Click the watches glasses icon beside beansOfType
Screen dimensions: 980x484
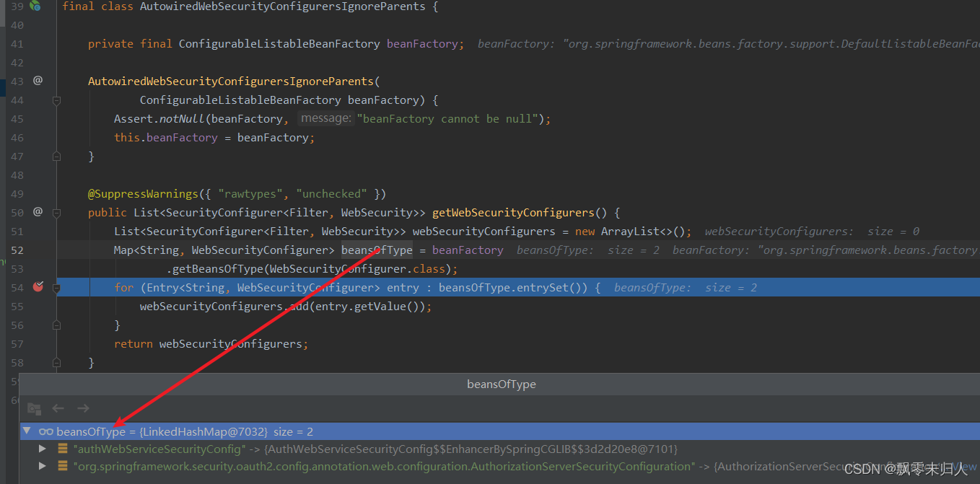[45, 431]
